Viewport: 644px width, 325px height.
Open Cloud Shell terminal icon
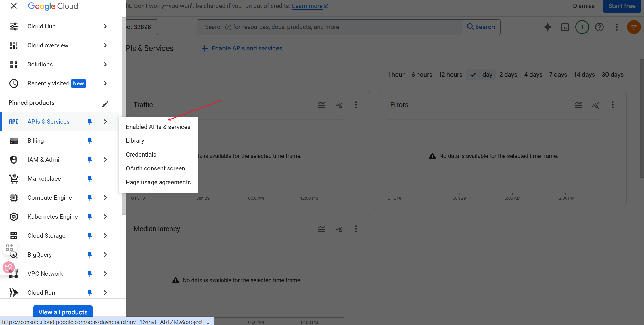point(565,27)
